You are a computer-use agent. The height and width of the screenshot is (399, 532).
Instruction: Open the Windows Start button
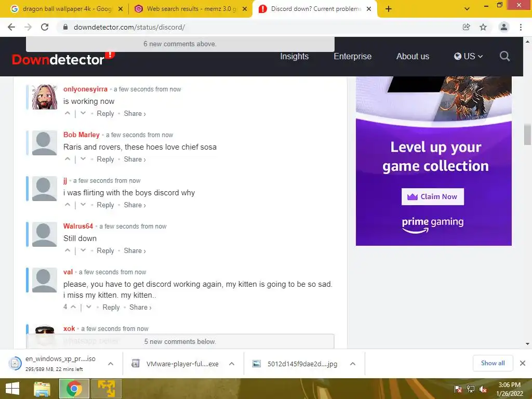coord(12,389)
